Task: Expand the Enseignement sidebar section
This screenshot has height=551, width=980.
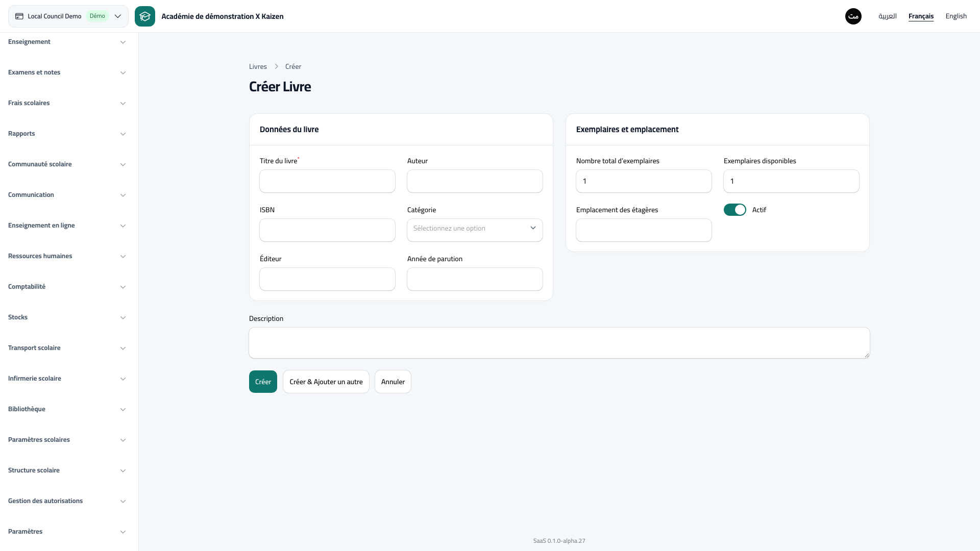Action: click(x=67, y=42)
